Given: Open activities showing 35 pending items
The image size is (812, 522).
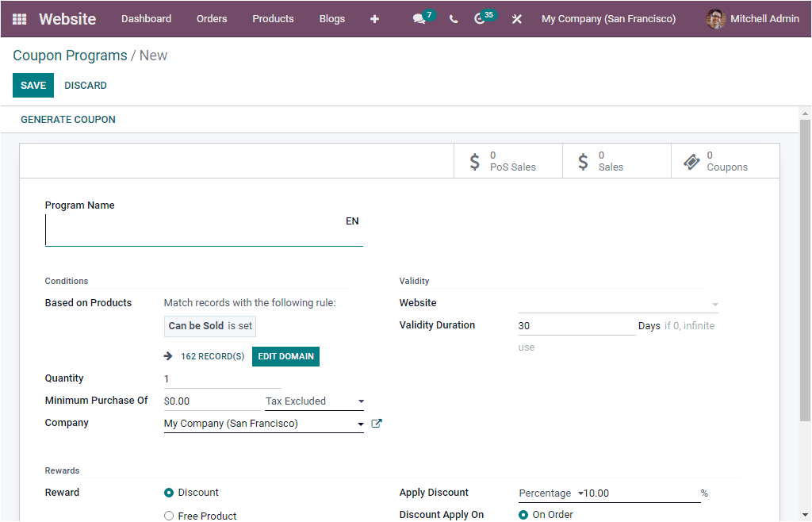Looking at the screenshot, I should (481, 17).
